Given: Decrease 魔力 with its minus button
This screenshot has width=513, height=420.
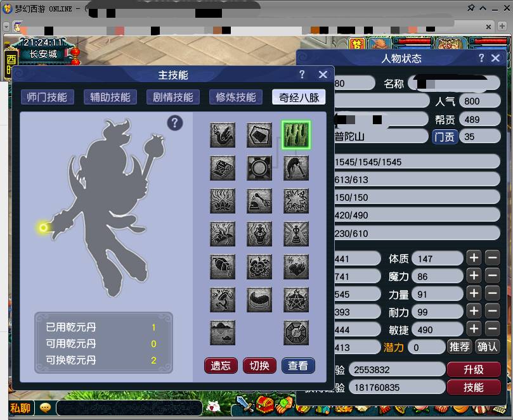Looking at the screenshot, I should (x=492, y=276).
